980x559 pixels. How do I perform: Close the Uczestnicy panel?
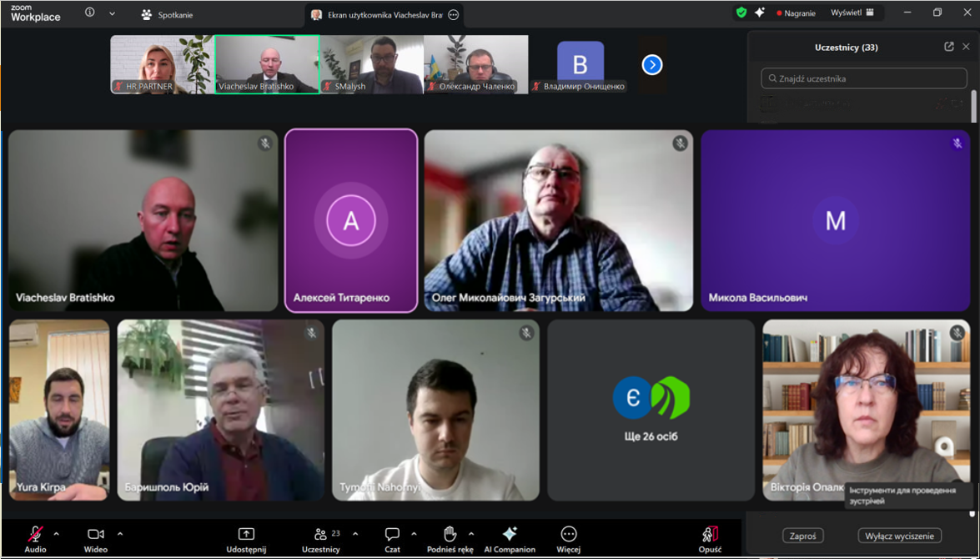coord(967,46)
